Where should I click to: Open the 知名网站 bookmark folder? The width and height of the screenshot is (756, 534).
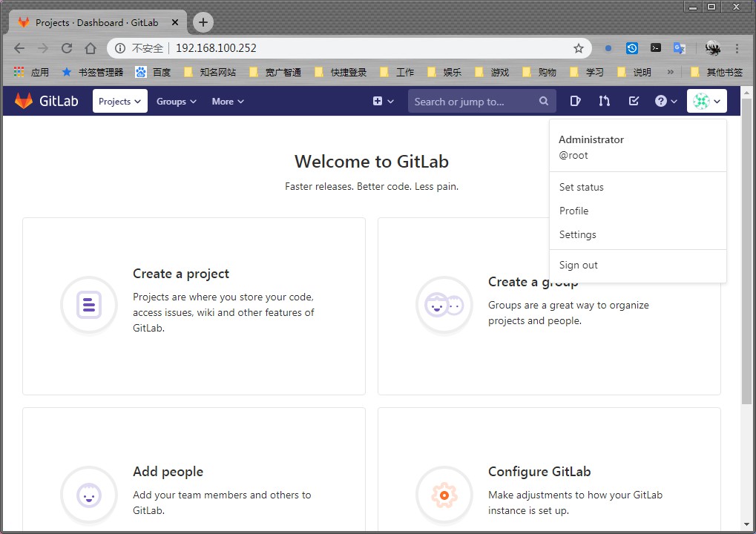coord(210,72)
